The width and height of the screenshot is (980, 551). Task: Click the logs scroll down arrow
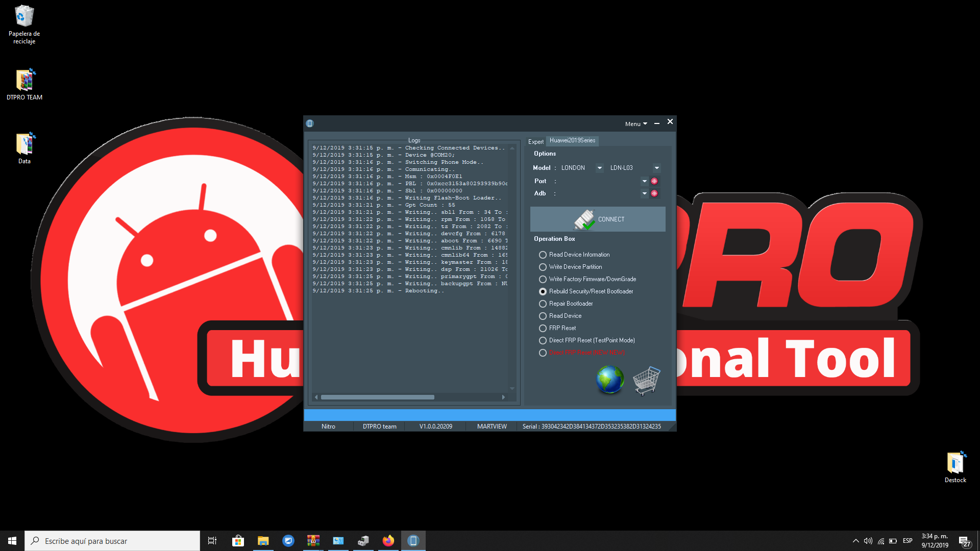point(512,389)
